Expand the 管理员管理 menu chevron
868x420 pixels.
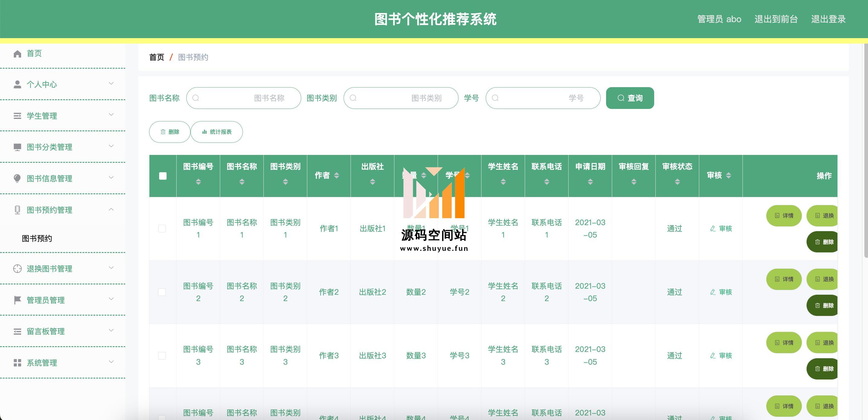[111, 299]
